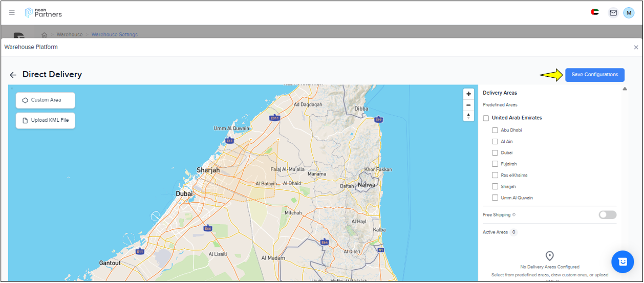Click the noon Partners logo
The image size is (644, 283).
click(x=44, y=13)
